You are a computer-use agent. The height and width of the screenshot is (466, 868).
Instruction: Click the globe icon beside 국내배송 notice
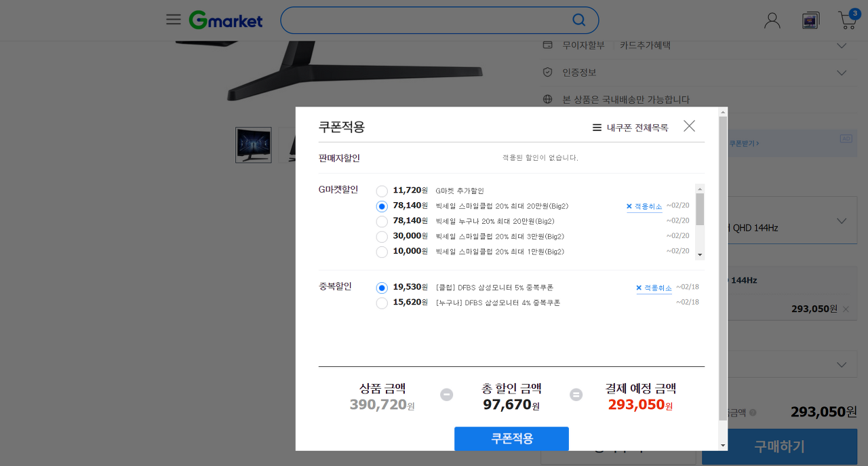548,99
